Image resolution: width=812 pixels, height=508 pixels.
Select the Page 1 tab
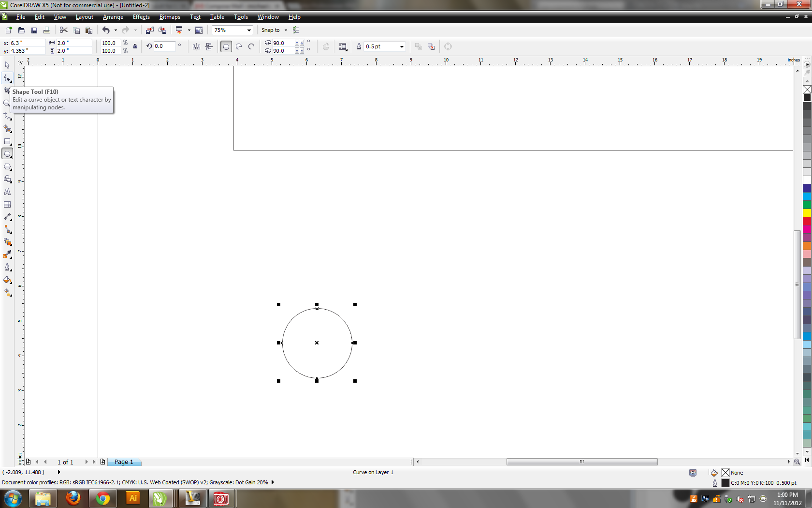[x=124, y=462]
